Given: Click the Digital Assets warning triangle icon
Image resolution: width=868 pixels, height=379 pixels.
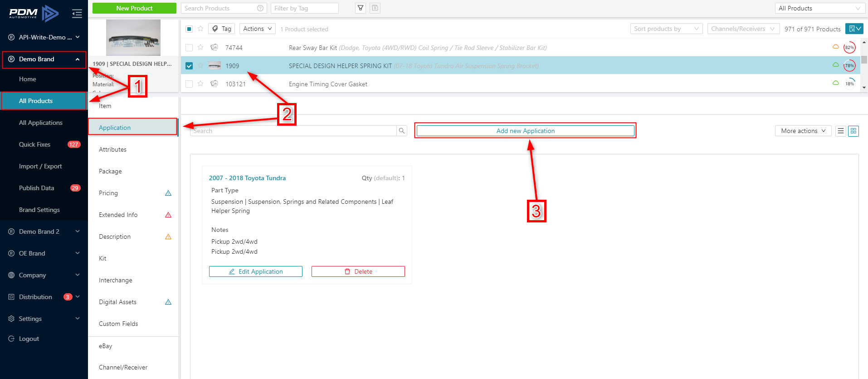Looking at the screenshot, I should click(168, 302).
